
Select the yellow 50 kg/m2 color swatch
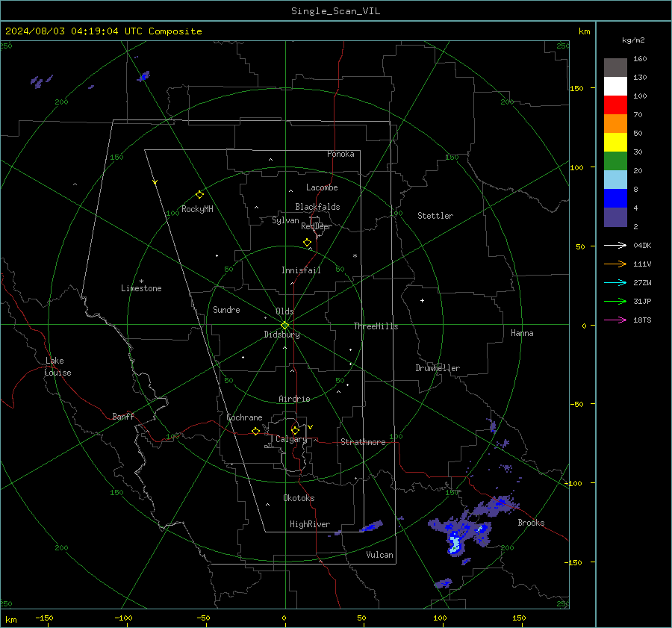pyautogui.click(x=615, y=143)
